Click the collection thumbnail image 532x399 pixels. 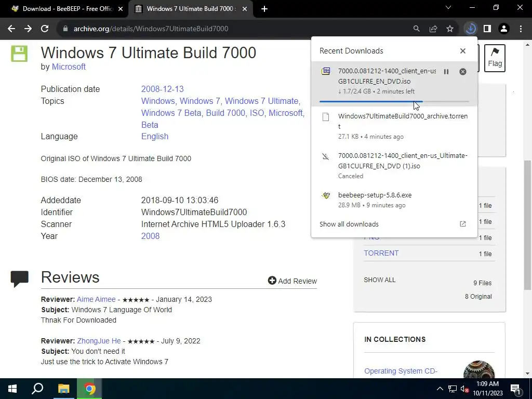point(478,369)
